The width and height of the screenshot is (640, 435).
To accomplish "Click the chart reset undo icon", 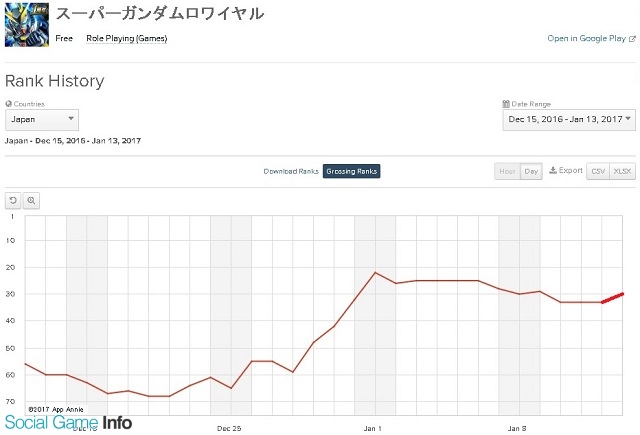I will 13,200.
